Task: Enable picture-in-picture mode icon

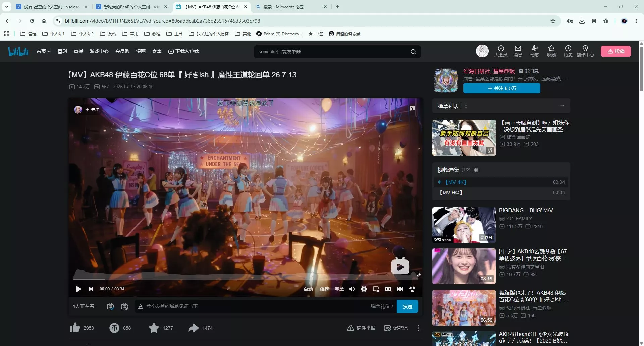Action: coord(376,289)
